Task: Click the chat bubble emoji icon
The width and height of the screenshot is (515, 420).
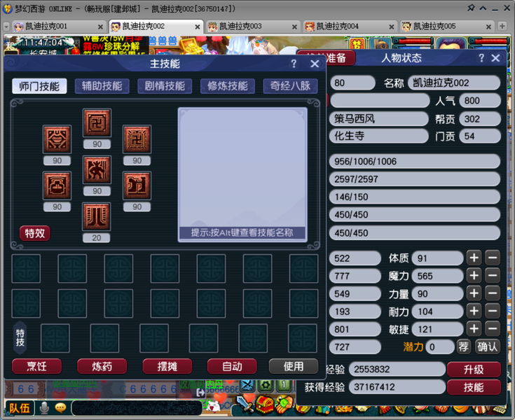Action: 60,408
